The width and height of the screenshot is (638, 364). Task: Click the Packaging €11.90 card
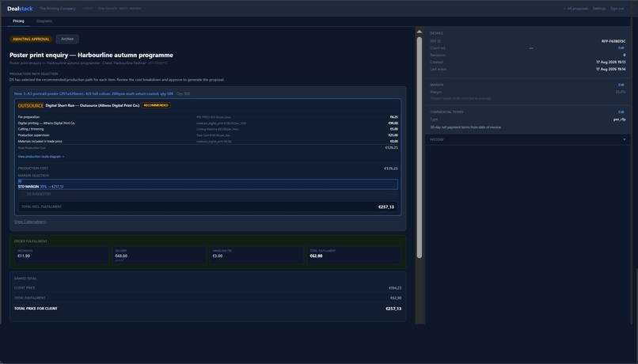[62, 255]
